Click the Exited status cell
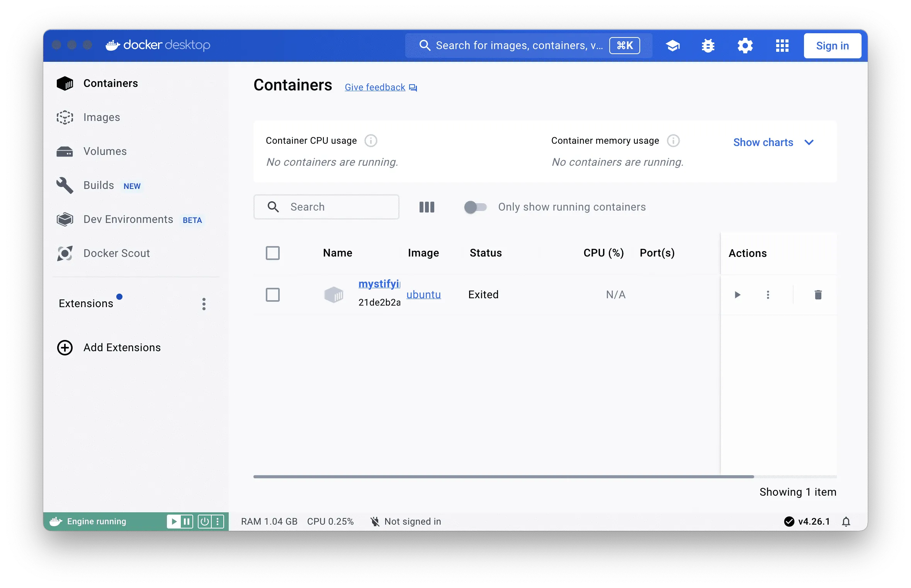The width and height of the screenshot is (911, 588). pos(483,295)
